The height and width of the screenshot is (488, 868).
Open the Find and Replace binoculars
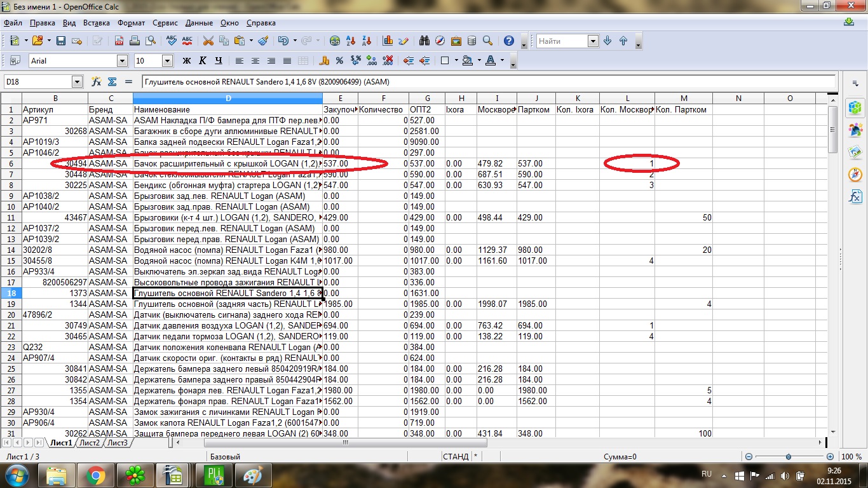point(424,41)
